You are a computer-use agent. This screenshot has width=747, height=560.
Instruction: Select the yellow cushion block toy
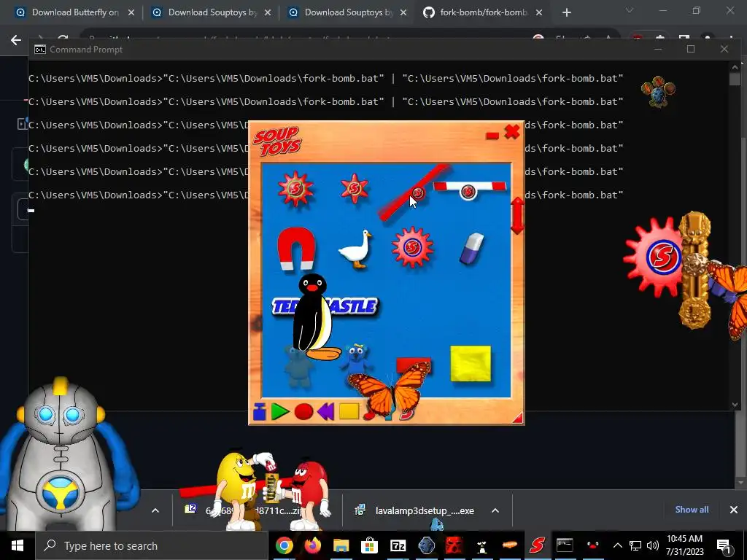pyautogui.click(x=471, y=364)
